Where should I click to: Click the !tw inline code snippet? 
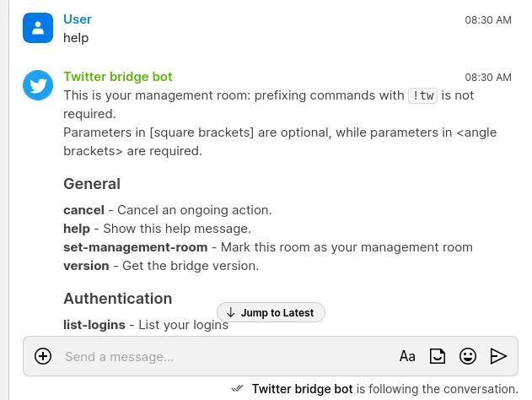[422, 95]
